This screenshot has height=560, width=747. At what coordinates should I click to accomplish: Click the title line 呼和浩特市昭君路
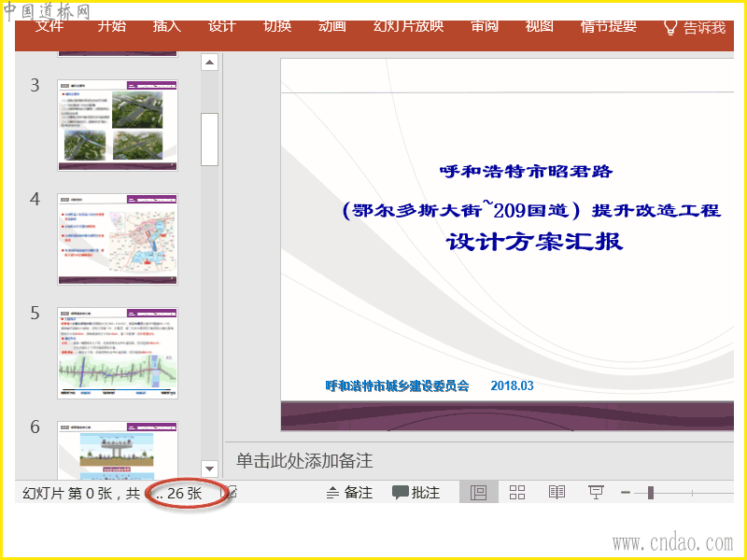point(526,171)
